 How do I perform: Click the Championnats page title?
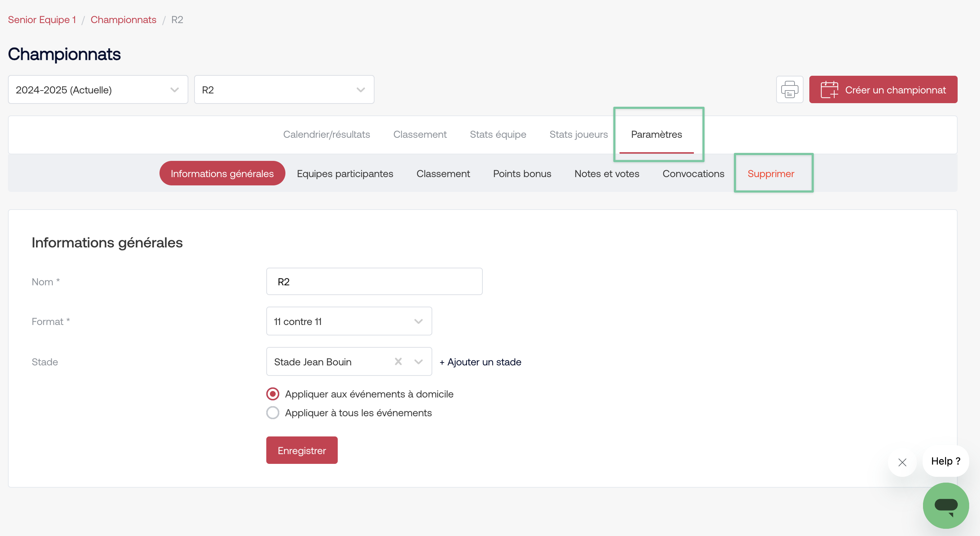click(x=64, y=54)
